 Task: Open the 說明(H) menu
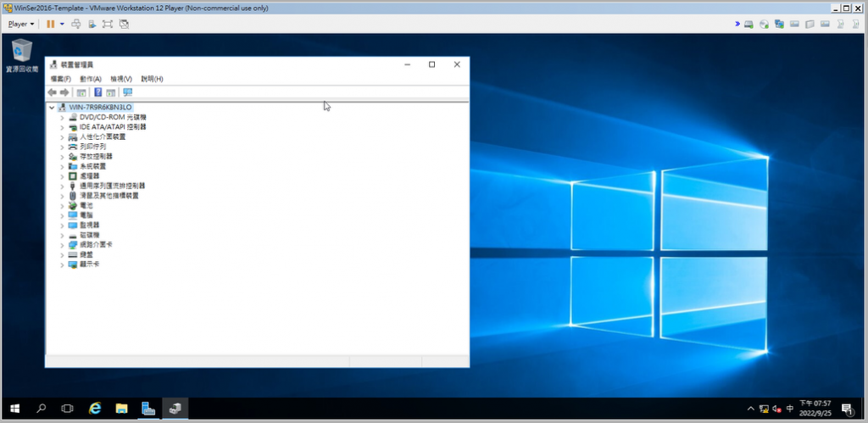pos(153,79)
